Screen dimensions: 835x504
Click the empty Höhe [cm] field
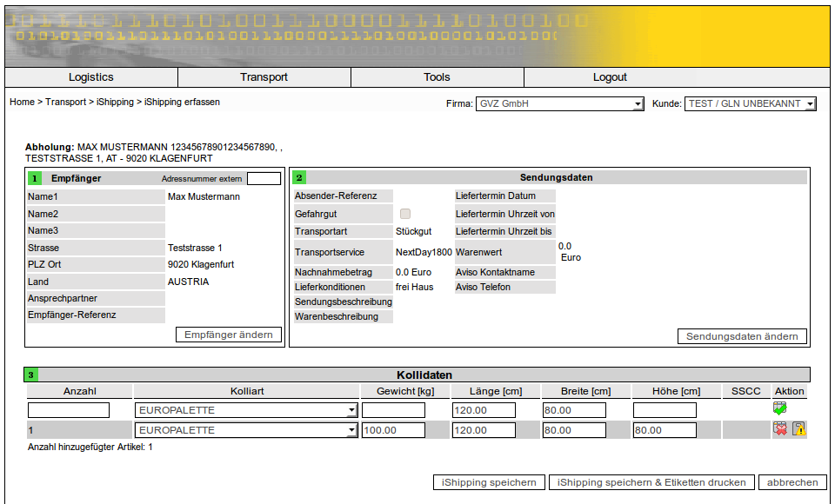pos(665,410)
